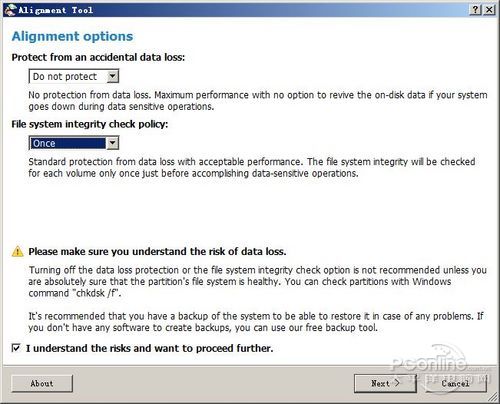Uncheck the 'I understand the risks' checkbox
The width and height of the screenshot is (500, 404).
click(x=16, y=348)
